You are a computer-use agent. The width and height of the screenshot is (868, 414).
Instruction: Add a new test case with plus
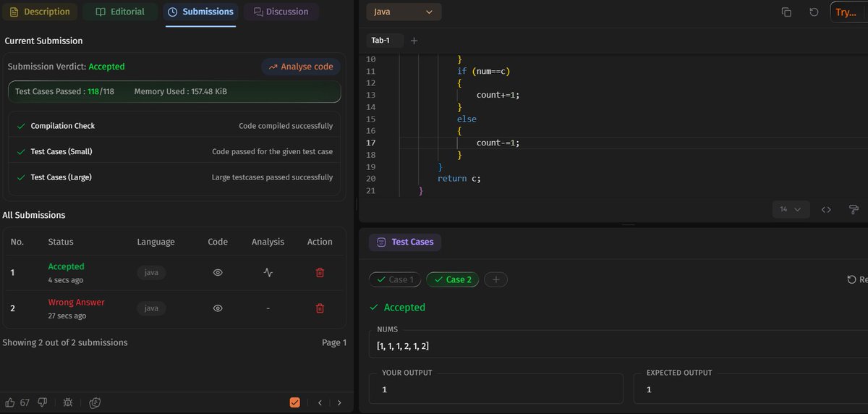(495, 279)
